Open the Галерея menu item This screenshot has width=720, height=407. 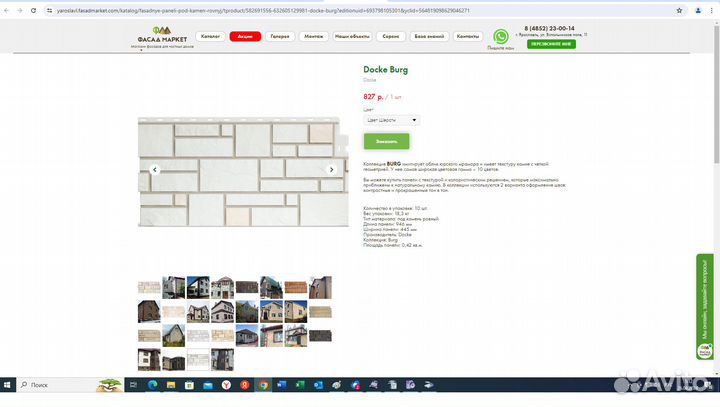(280, 36)
